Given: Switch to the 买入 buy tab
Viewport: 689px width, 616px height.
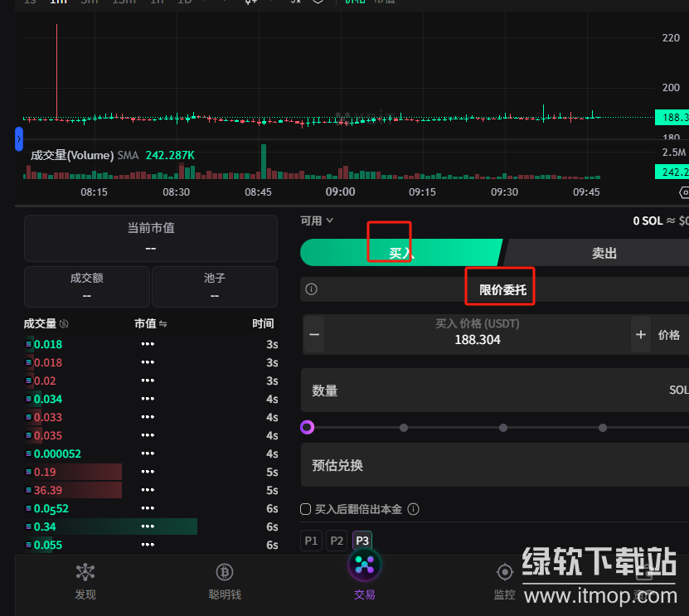Looking at the screenshot, I should pyautogui.click(x=400, y=253).
